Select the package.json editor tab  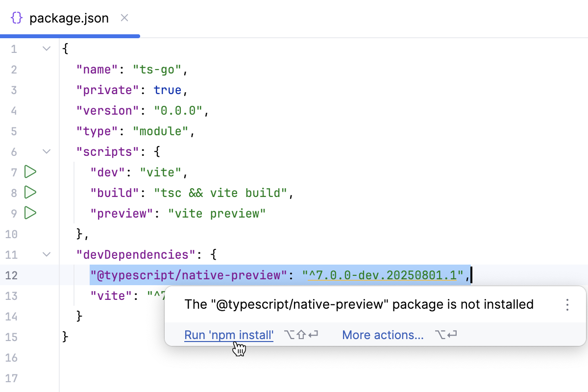69,18
